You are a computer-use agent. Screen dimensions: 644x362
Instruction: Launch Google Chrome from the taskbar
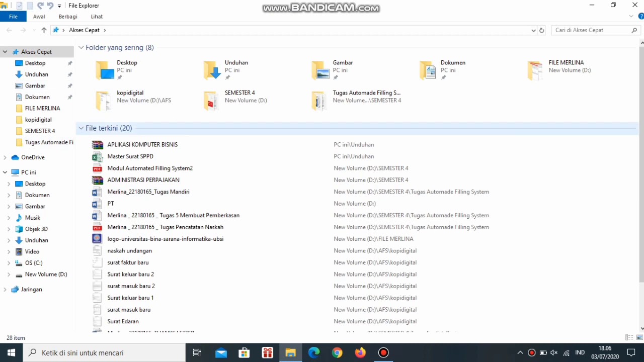337,352
